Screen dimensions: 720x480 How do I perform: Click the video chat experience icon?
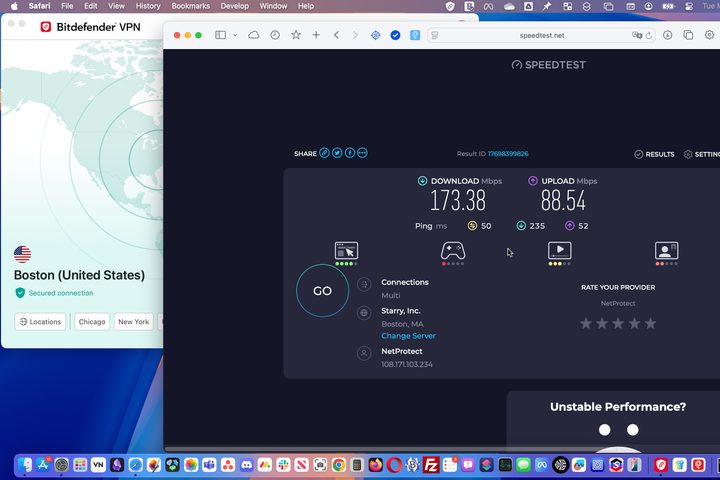[667, 251]
